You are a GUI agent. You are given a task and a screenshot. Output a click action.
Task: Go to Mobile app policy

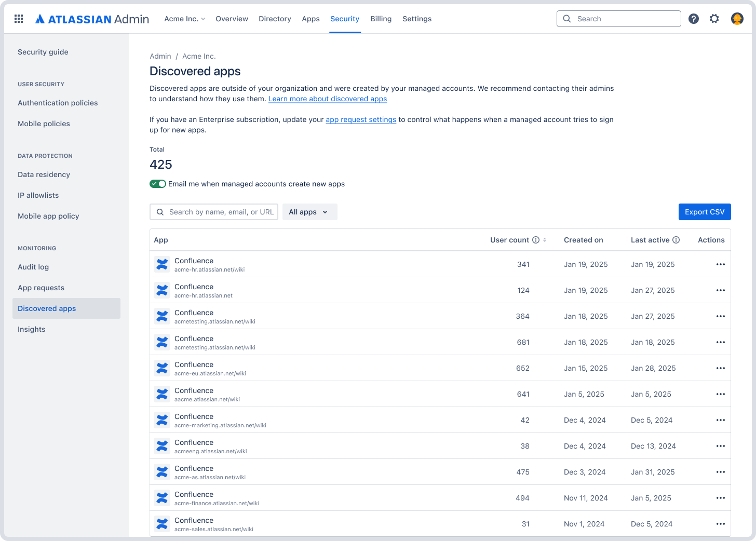pos(48,216)
